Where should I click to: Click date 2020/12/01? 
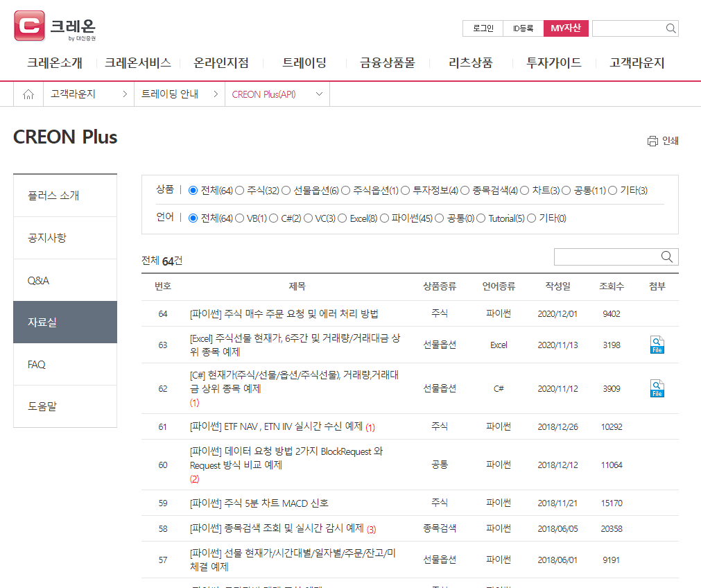[557, 314]
